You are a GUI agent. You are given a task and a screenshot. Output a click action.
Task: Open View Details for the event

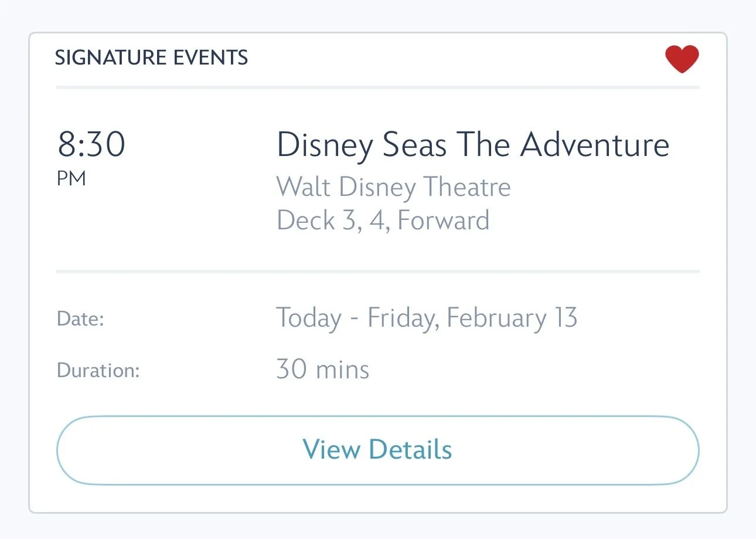click(377, 450)
